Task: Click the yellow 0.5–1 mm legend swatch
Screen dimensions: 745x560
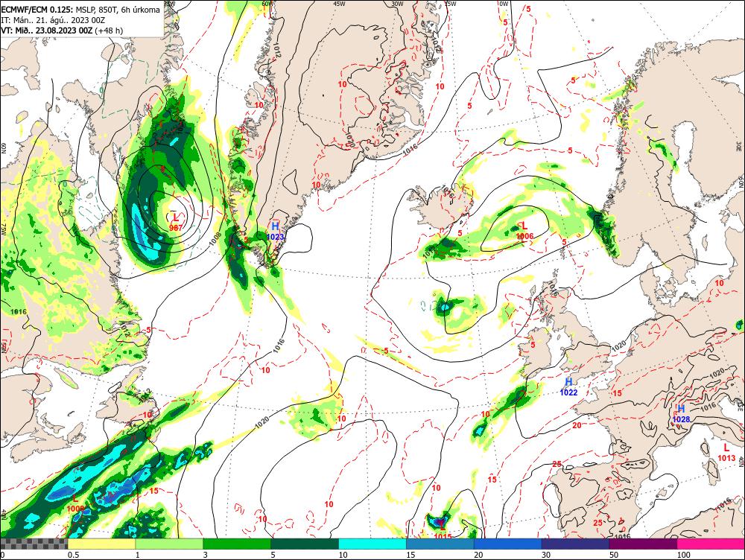Action: click(101, 544)
